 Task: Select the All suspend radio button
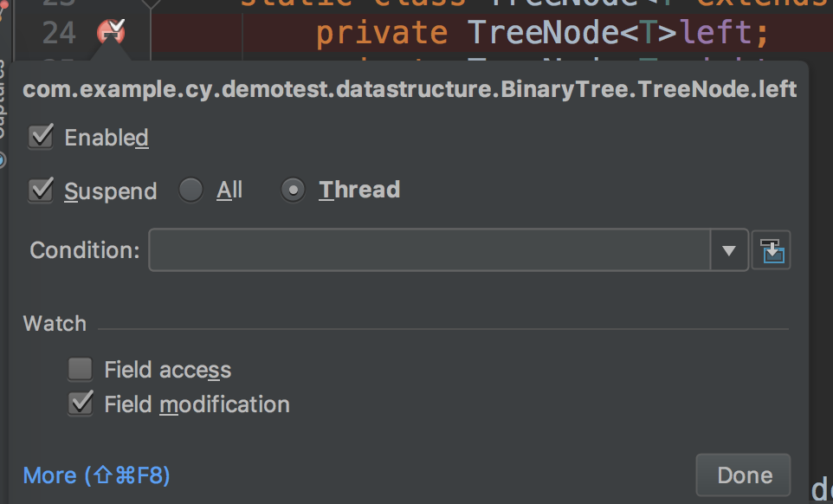coord(190,190)
